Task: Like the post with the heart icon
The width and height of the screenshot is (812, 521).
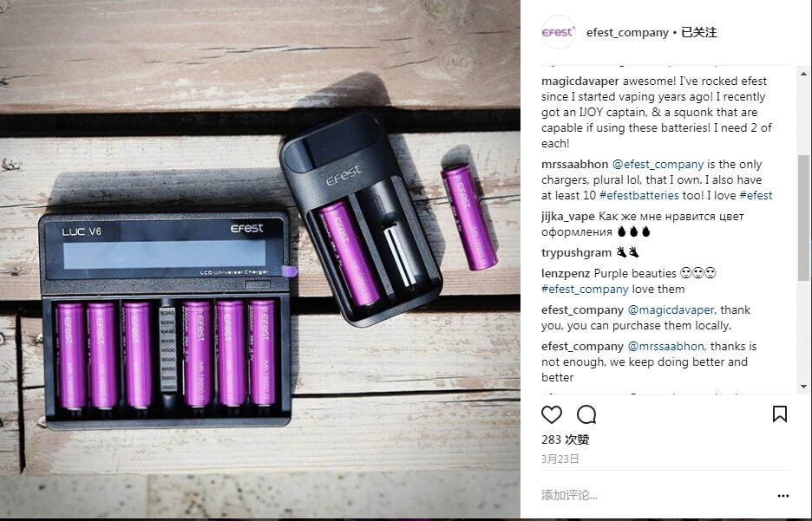Action: point(552,414)
